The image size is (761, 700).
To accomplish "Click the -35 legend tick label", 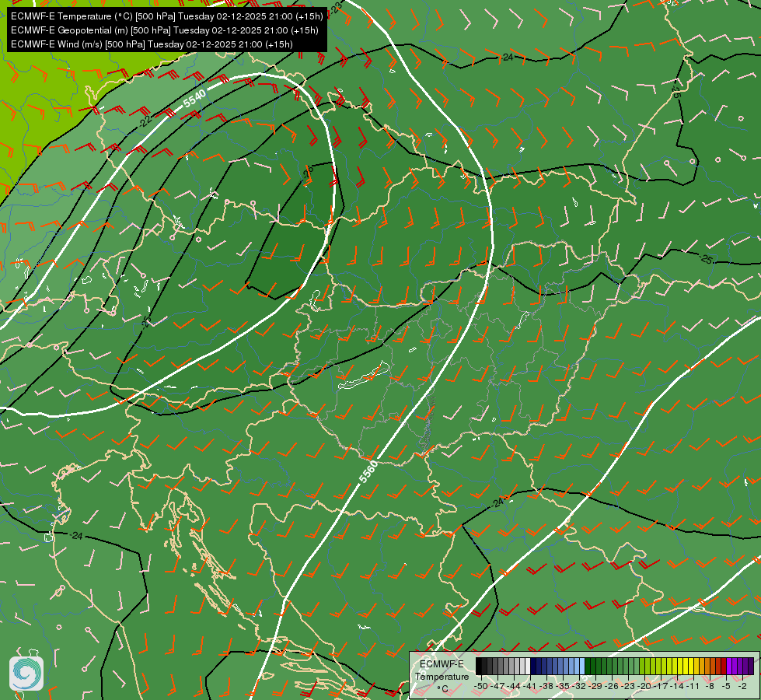I will click(x=563, y=686).
